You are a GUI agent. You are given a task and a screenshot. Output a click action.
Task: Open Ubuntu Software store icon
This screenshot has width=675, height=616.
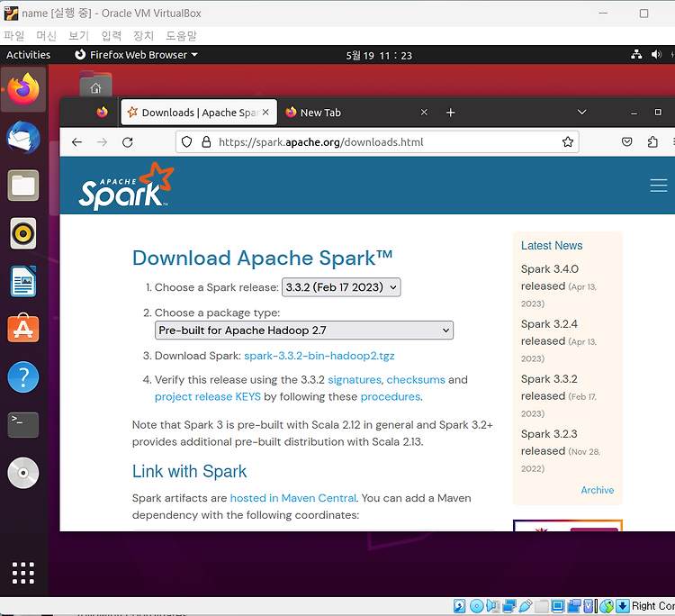click(x=23, y=329)
